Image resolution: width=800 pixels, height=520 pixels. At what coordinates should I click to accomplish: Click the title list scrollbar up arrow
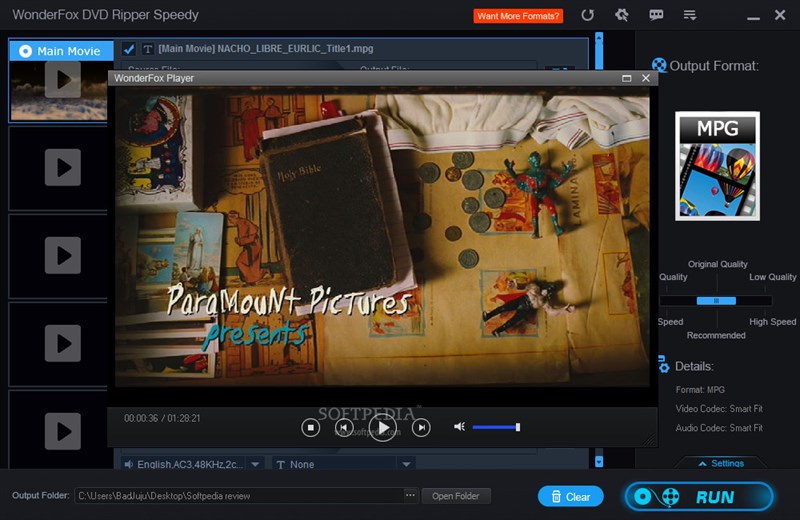599,37
